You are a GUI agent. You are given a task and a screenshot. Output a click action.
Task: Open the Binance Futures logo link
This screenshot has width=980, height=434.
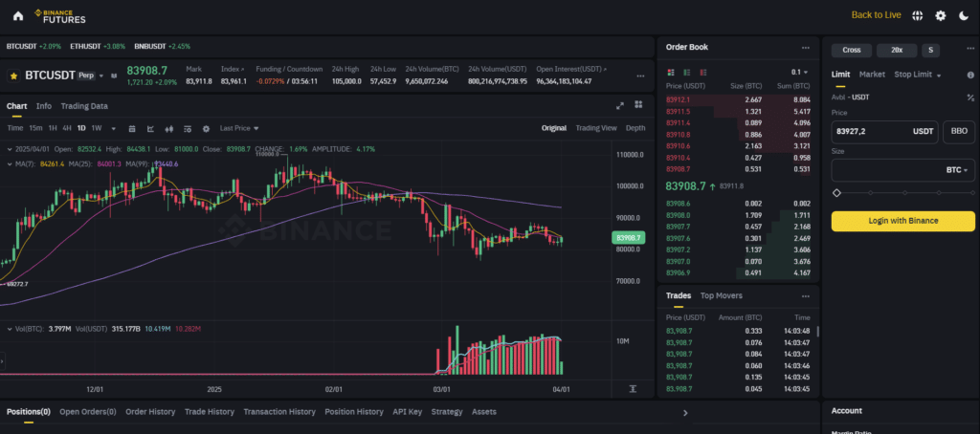(60, 15)
